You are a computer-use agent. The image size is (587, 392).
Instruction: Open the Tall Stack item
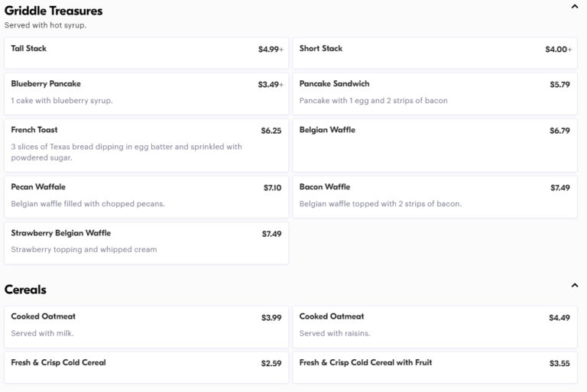pos(147,53)
